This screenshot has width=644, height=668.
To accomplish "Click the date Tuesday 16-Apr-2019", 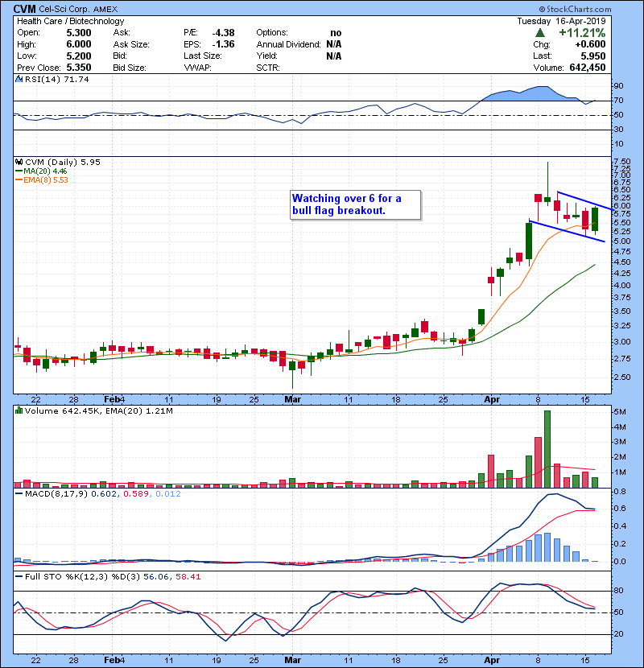I will (561, 21).
